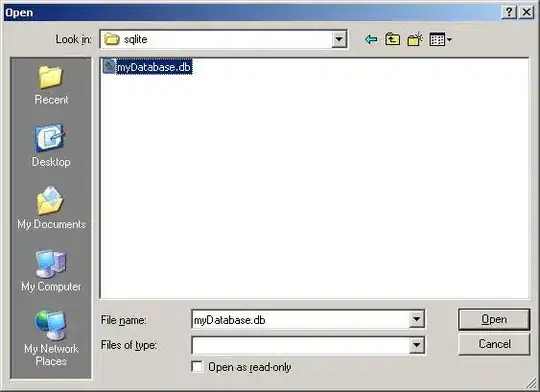The width and height of the screenshot is (540, 392).
Task: Expand the Files of type dropdown
Action: tap(416, 345)
